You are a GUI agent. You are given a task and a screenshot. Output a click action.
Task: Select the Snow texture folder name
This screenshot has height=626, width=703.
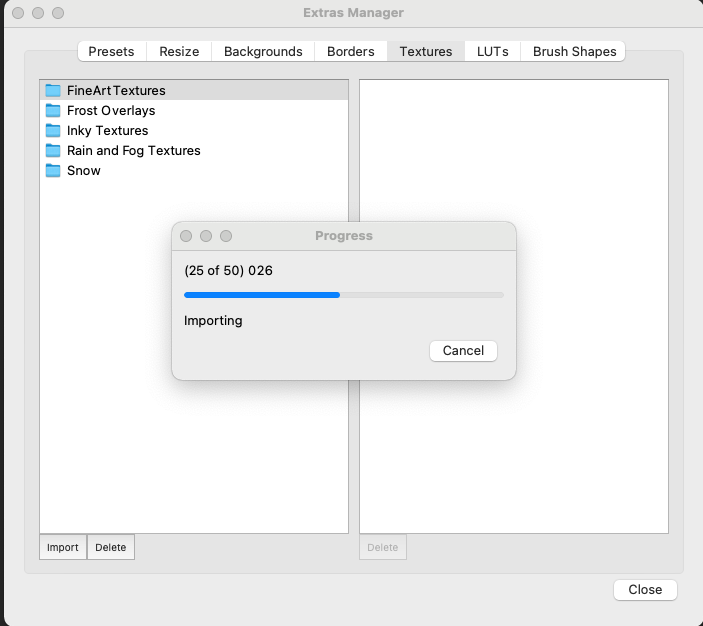point(84,170)
